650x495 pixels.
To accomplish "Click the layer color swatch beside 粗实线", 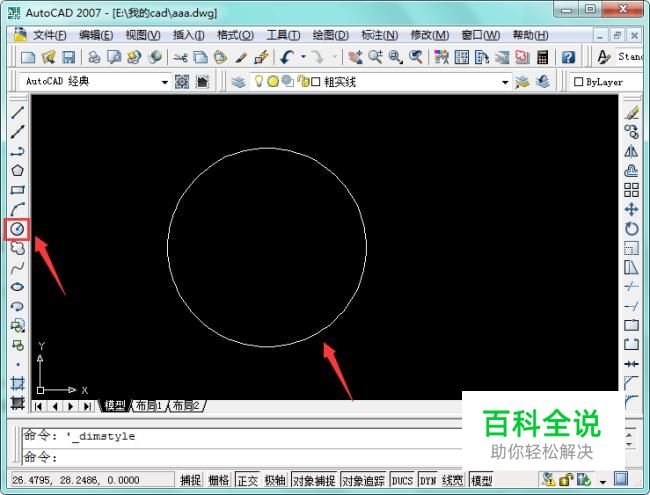I will 315,82.
